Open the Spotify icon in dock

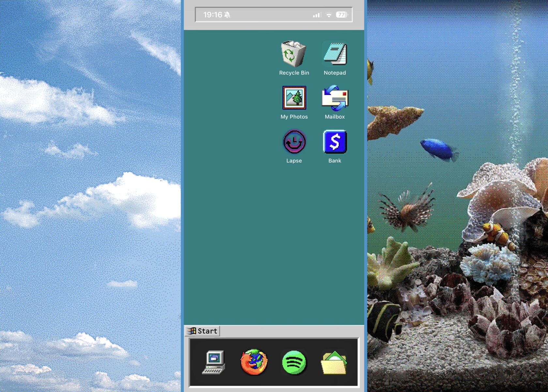294,362
